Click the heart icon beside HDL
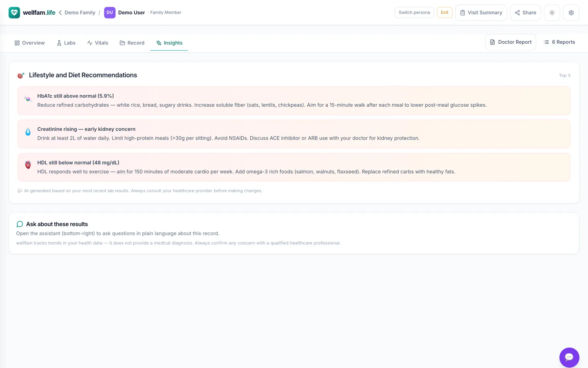Image resolution: width=588 pixels, height=368 pixels. (x=28, y=165)
